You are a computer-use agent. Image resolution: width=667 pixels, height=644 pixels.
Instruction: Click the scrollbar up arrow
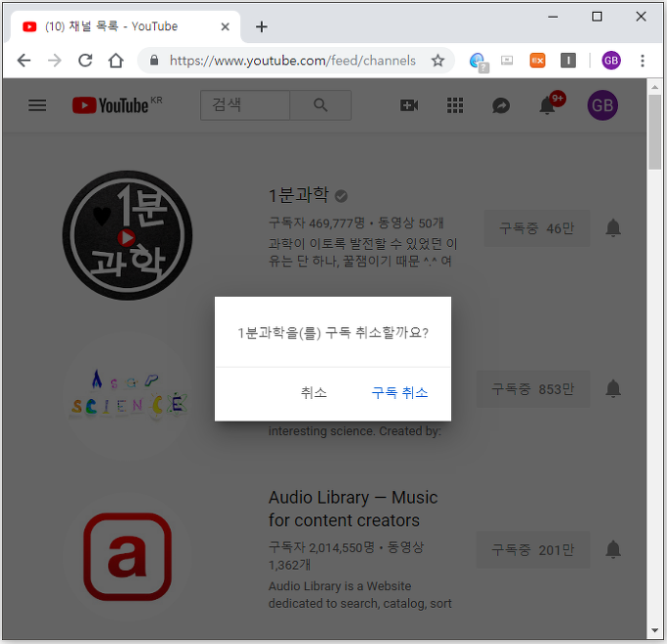point(654,86)
